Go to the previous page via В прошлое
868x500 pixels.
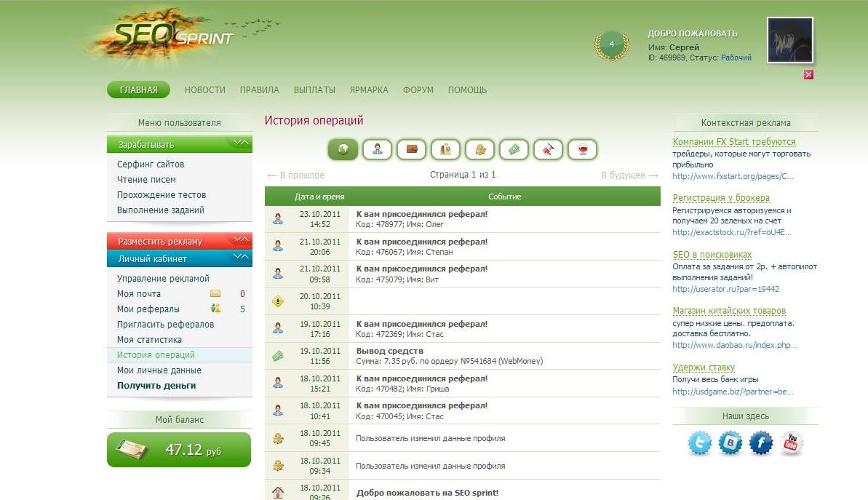coord(295,175)
